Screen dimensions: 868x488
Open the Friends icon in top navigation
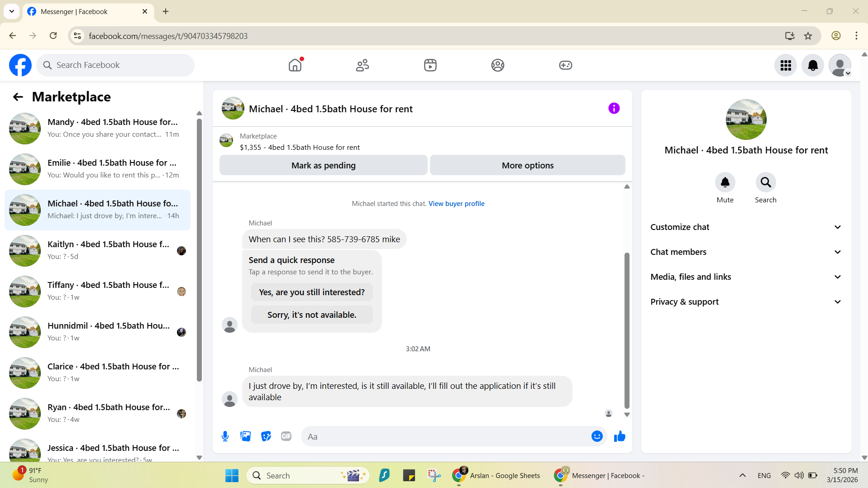362,65
